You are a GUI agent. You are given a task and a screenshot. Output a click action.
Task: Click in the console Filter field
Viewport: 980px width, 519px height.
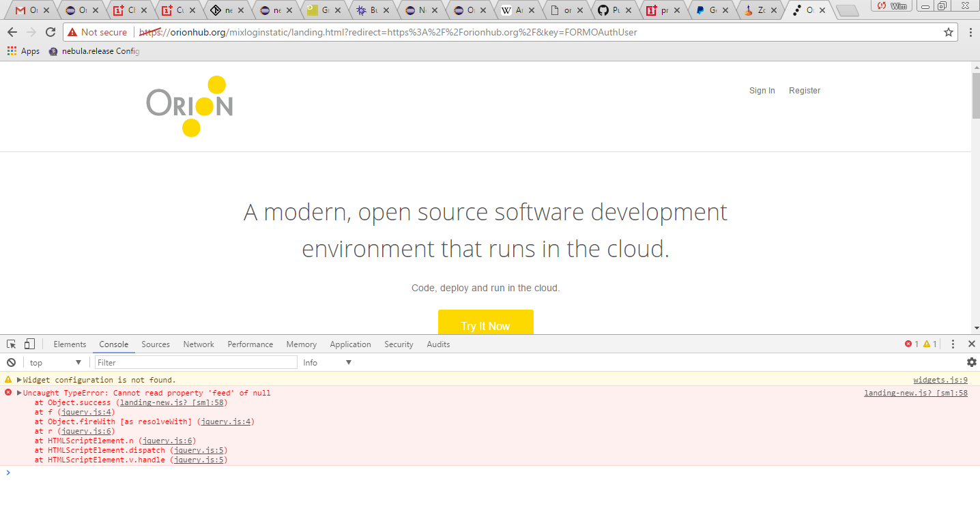pos(196,363)
